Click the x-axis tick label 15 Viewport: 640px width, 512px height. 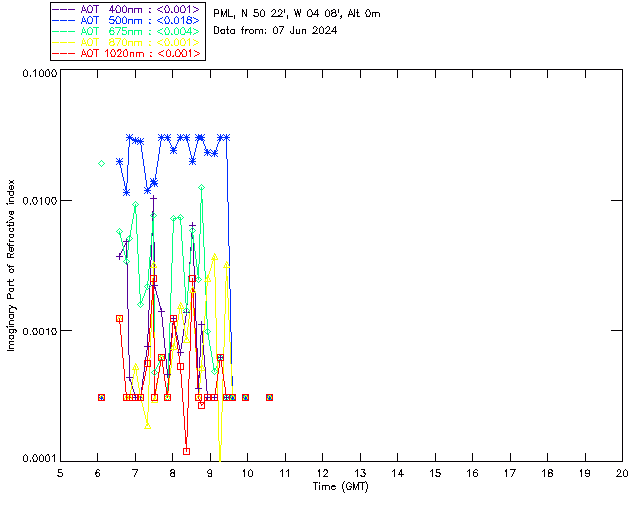pos(434,473)
